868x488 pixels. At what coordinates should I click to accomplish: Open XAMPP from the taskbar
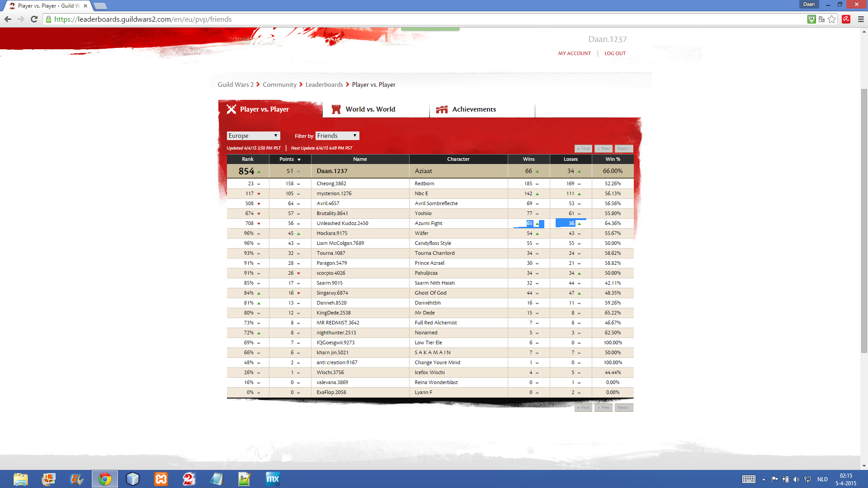click(x=161, y=479)
